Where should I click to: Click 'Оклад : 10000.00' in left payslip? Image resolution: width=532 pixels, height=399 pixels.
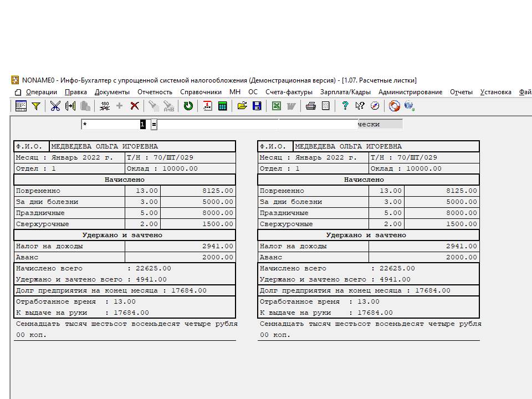[162, 168]
